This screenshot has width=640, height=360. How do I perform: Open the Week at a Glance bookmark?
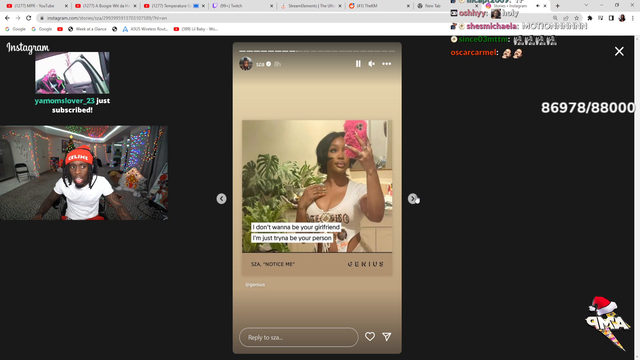[87, 29]
